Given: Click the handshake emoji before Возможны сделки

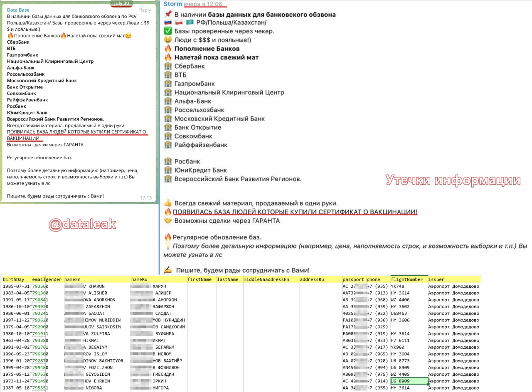Looking at the screenshot, I should pyautogui.click(x=168, y=221).
